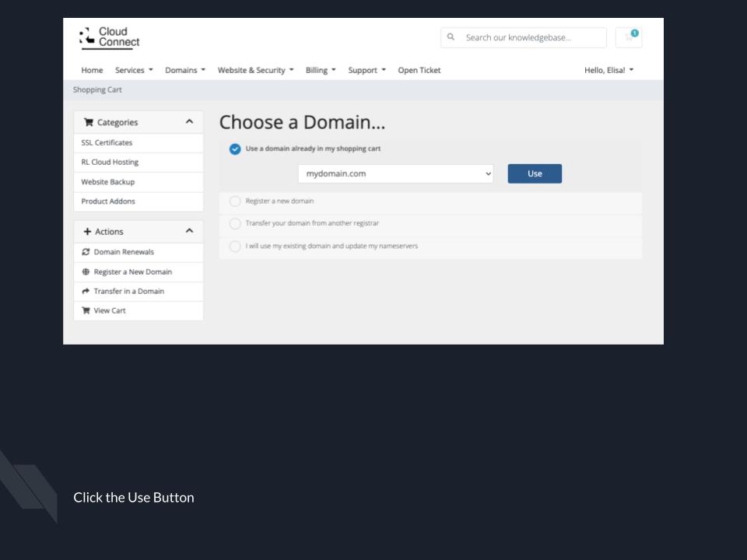Open the Support menu

[x=366, y=70]
